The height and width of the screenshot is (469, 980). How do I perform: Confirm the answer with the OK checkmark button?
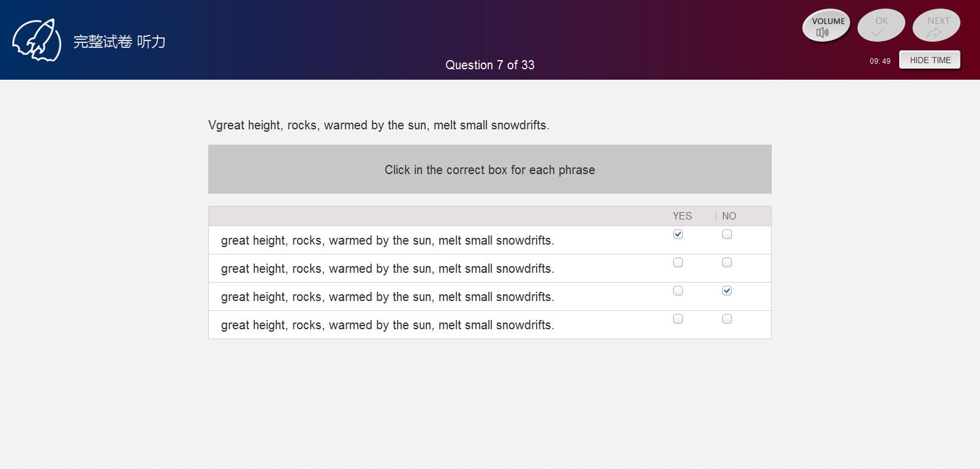click(x=881, y=26)
